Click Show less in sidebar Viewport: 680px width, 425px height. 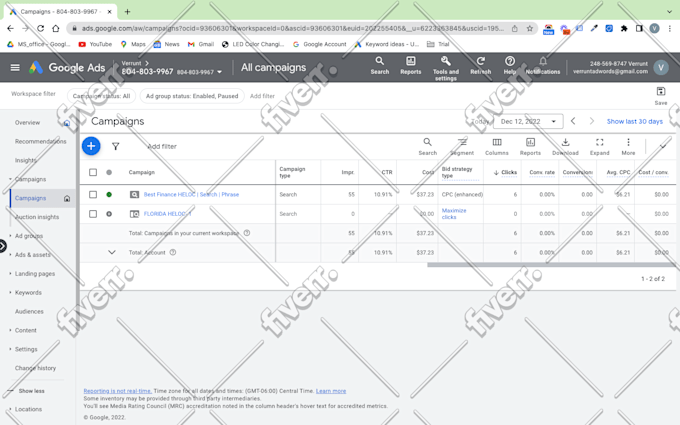pyautogui.click(x=31, y=391)
